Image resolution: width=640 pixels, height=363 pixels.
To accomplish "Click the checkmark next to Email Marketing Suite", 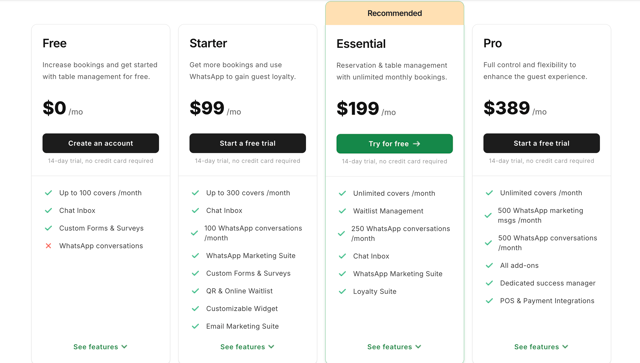I will point(195,326).
